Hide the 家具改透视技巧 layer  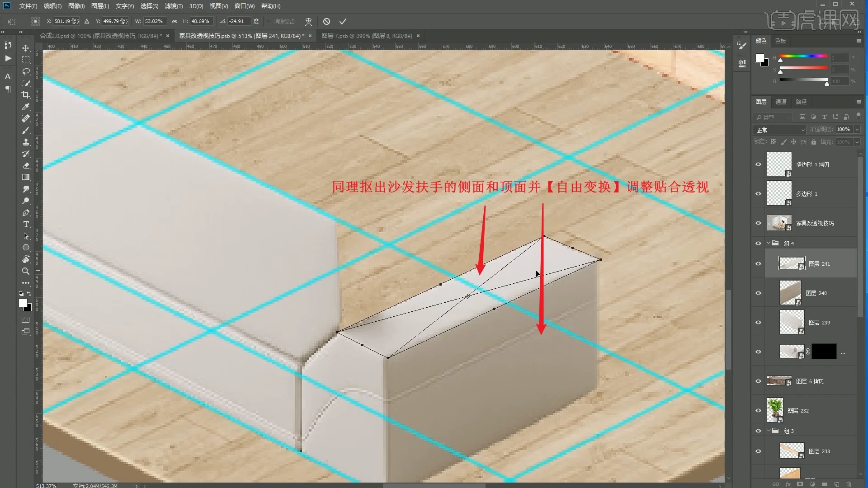[x=758, y=223]
